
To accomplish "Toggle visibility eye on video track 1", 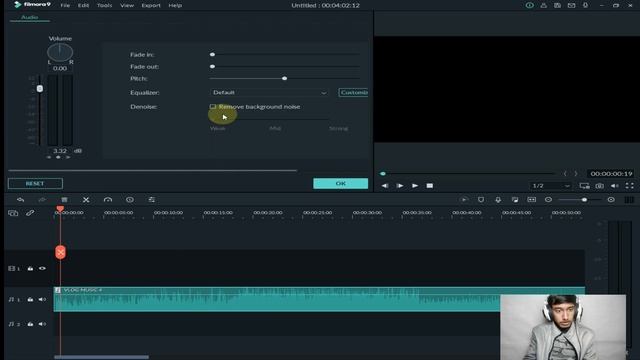I will pyautogui.click(x=42, y=268).
